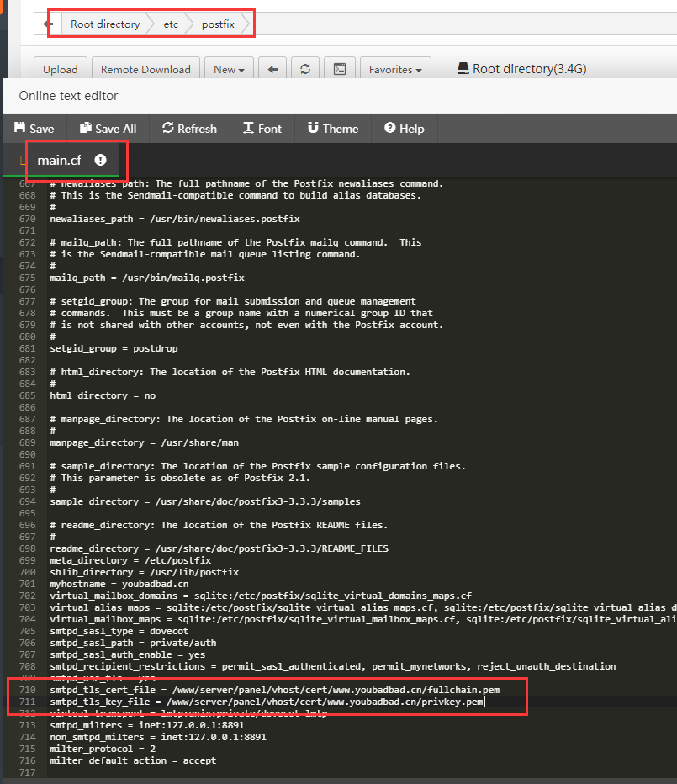This screenshot has height=784, width=677.
Task: Open Root directory breadcrumb
Action: point(105,24)
